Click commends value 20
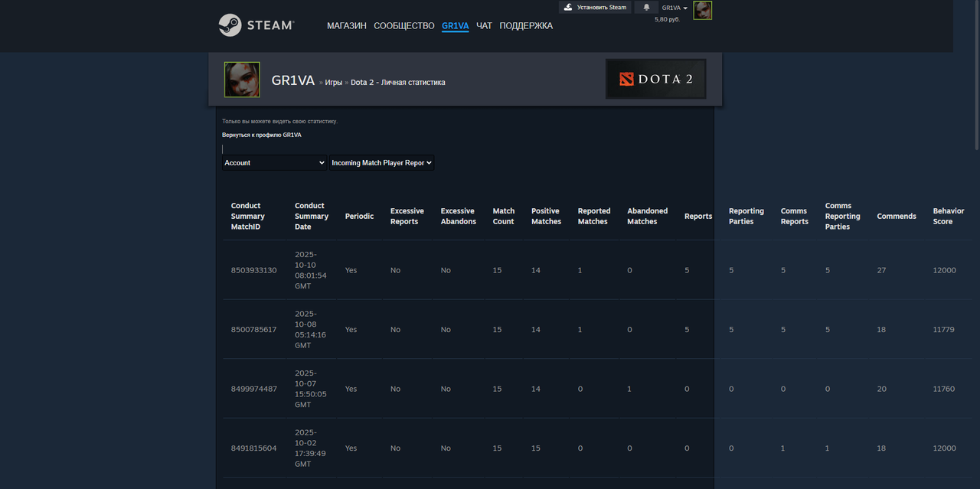 pos(882,389)
